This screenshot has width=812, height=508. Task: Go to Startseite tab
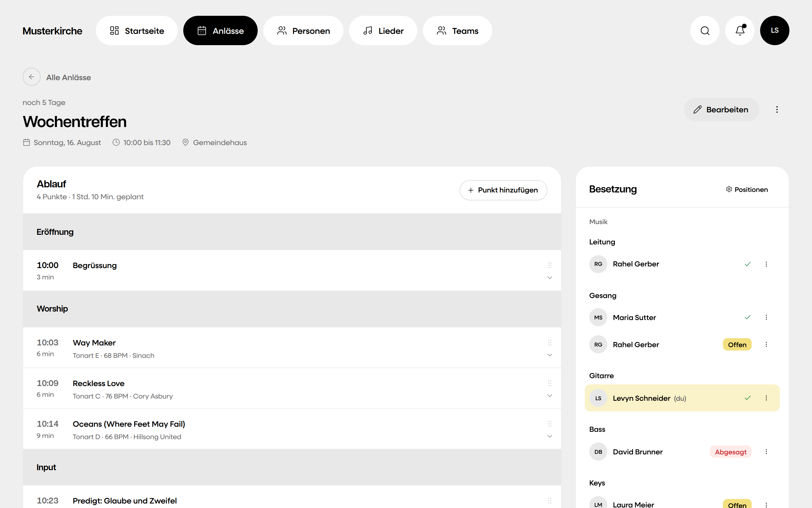[137, 30]
